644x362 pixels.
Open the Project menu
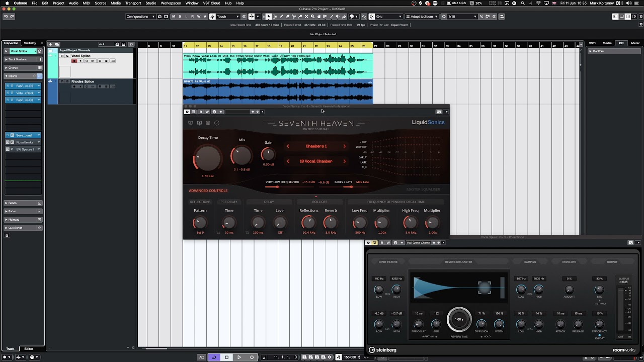pos(58,3)
